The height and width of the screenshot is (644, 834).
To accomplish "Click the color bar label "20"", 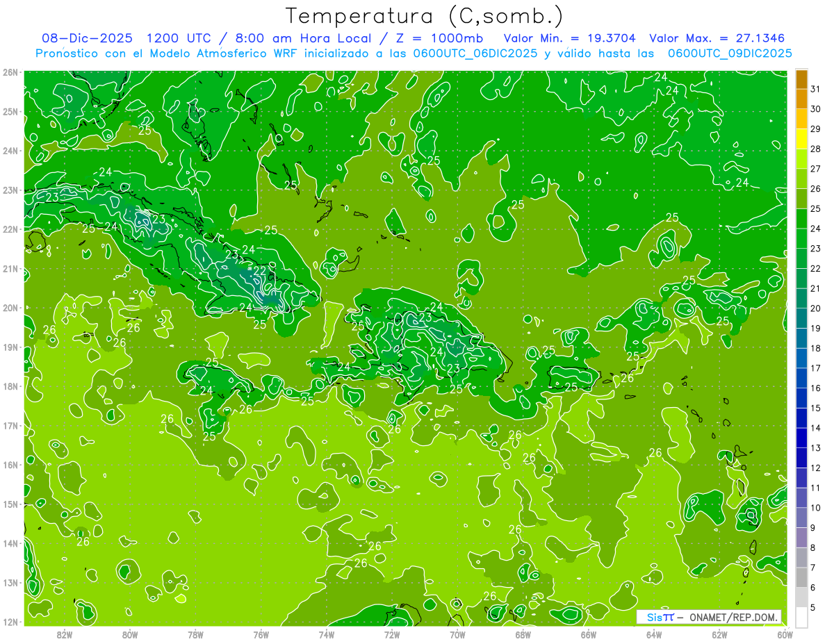I will tap(815, 308).
